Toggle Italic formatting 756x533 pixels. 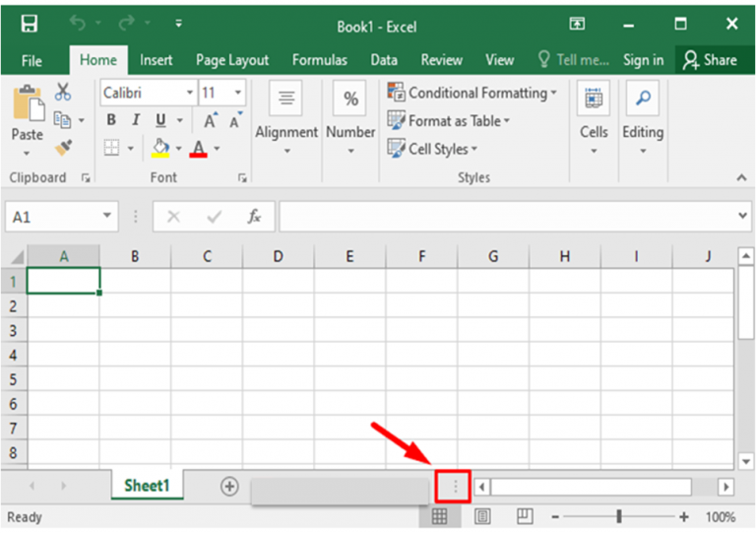click(136, 120)
